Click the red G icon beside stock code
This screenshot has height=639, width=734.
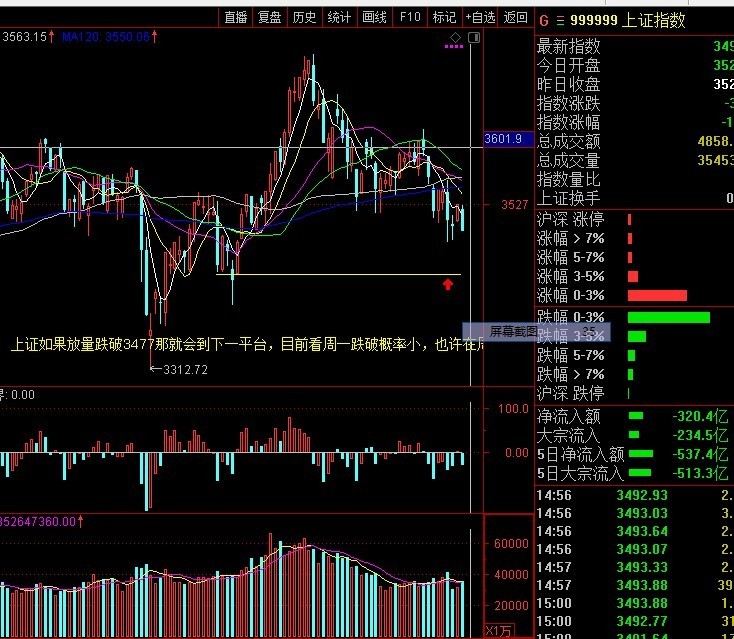click(x=544, y=20)
